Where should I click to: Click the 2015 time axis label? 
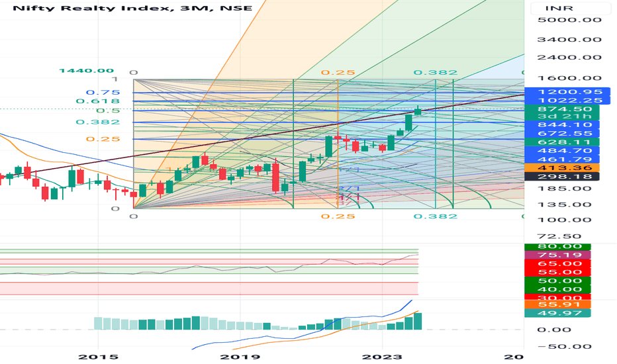point(99,357)
